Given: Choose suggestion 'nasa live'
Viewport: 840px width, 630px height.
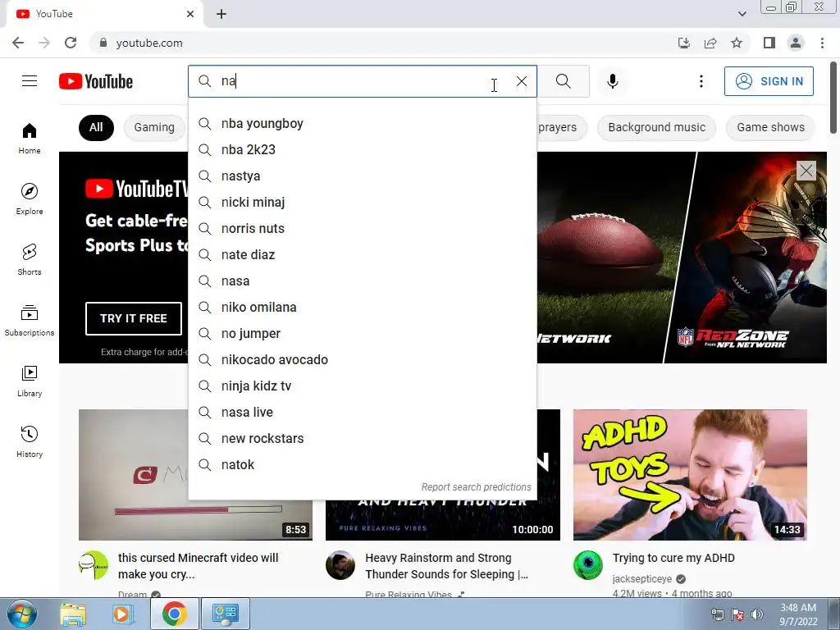Looking at the screenshot, I should [363, 413].
